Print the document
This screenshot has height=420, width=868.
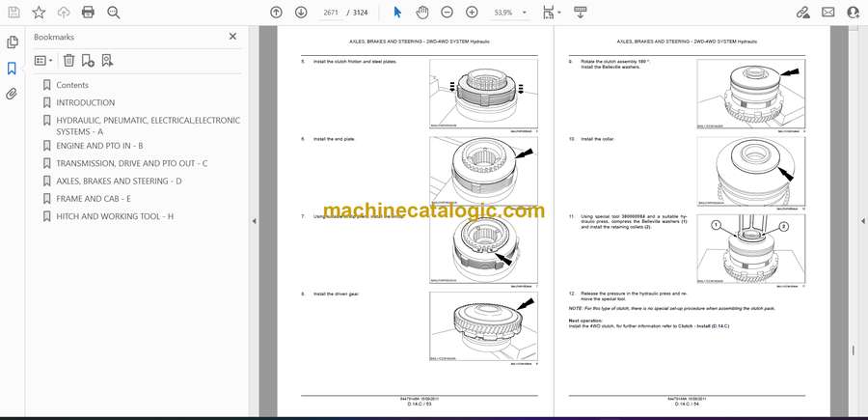[88, 13]
